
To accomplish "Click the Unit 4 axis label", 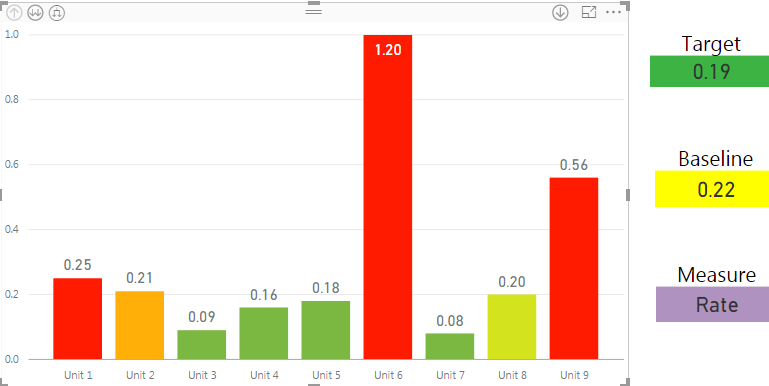I will point(264,375).
